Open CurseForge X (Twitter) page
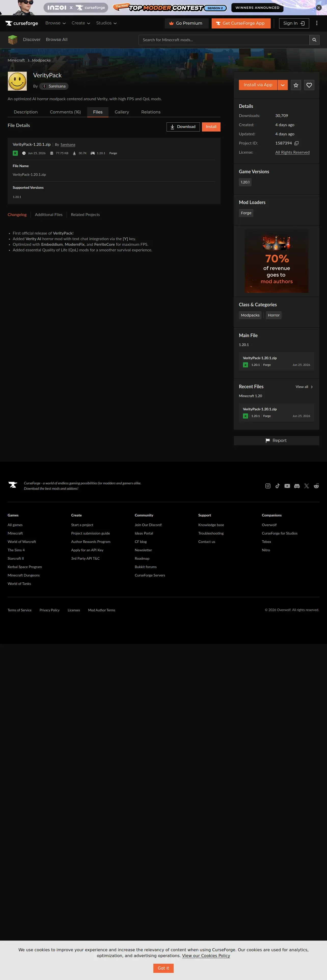Viewport: 327px width, 980px height. click(306, 486)
